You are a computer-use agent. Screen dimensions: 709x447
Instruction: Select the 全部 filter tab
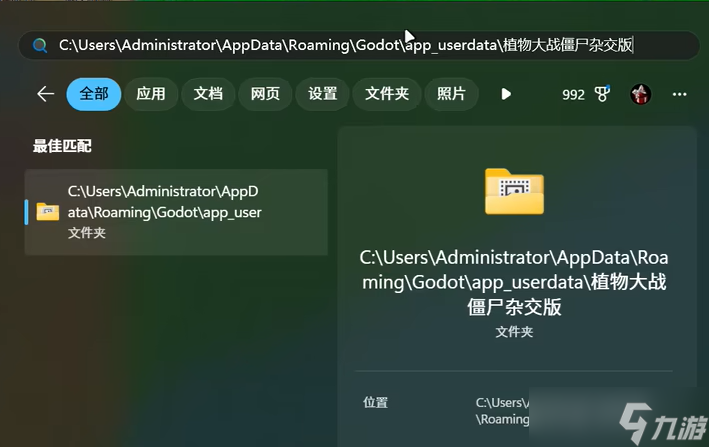click(94, 94)
